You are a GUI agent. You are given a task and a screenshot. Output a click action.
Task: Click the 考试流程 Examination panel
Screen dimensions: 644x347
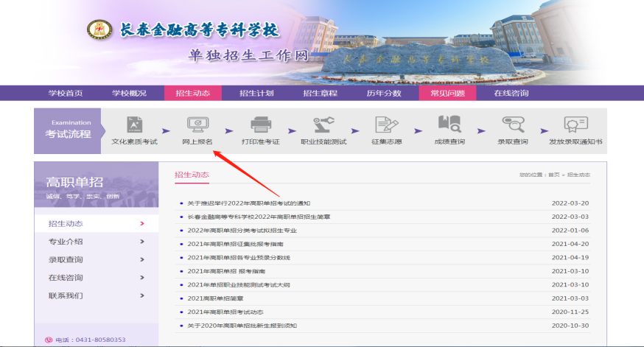tap(68, 131)
